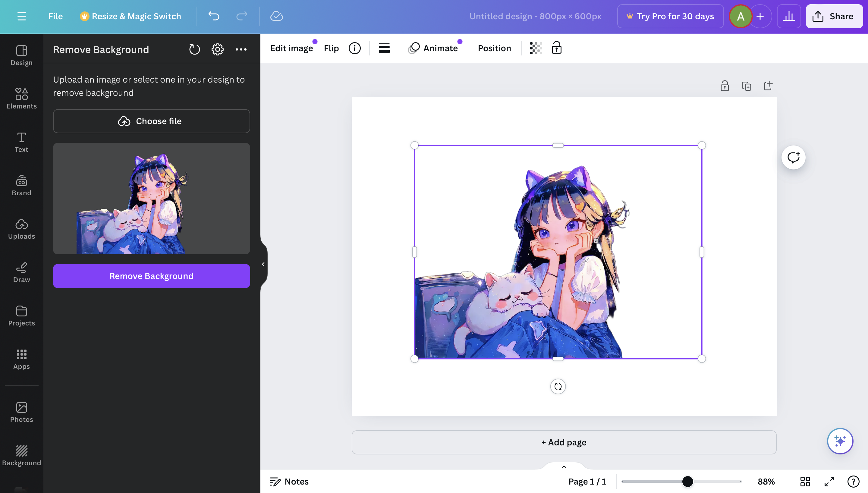Open the transparency checkerboard icon
The image size is (868, 493).
click(x=536, y=49)
